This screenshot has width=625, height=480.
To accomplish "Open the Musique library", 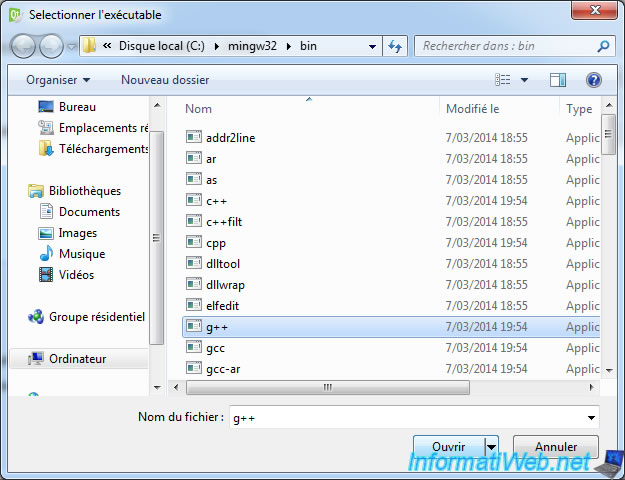I will (x=72, y=254).
